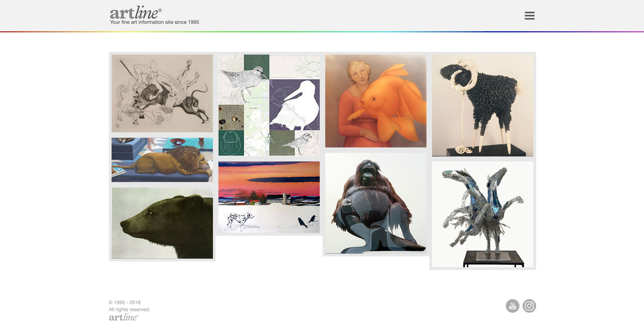Click the 'Your fine art information site' tagline
Viewport: 644px width, 334px height.
coord(154,22)
